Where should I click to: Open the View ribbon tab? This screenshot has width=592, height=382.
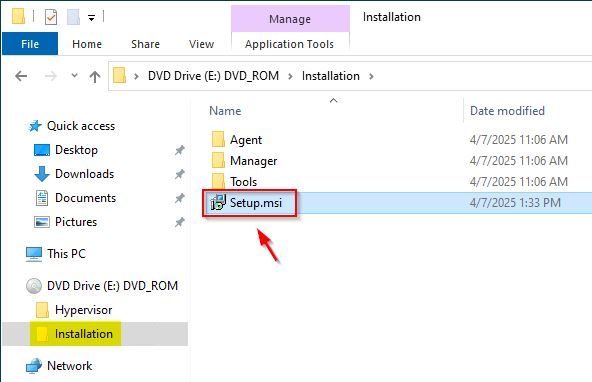click(x=201, y=44)
